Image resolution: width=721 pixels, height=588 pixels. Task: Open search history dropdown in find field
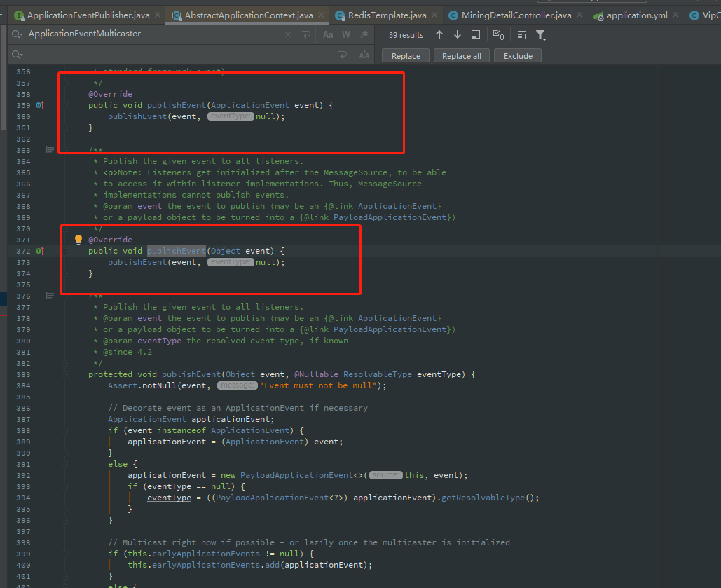coord(17,34)
